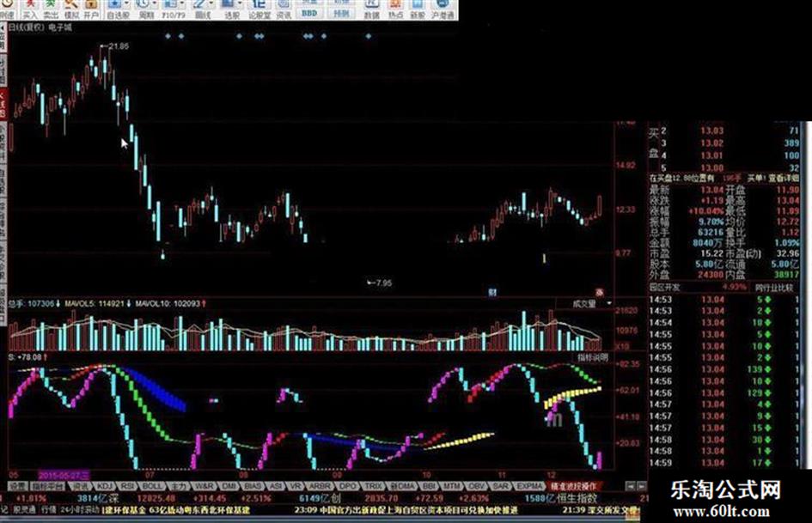This screenshot has height=523, width=812.
Task: Click the highlighted date 2015-05-27 on axis
Action: click(64, 475)
